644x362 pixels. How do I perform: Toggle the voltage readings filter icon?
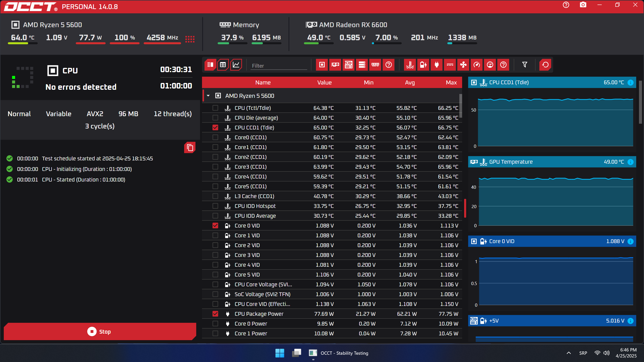click(x=423, y=65)
